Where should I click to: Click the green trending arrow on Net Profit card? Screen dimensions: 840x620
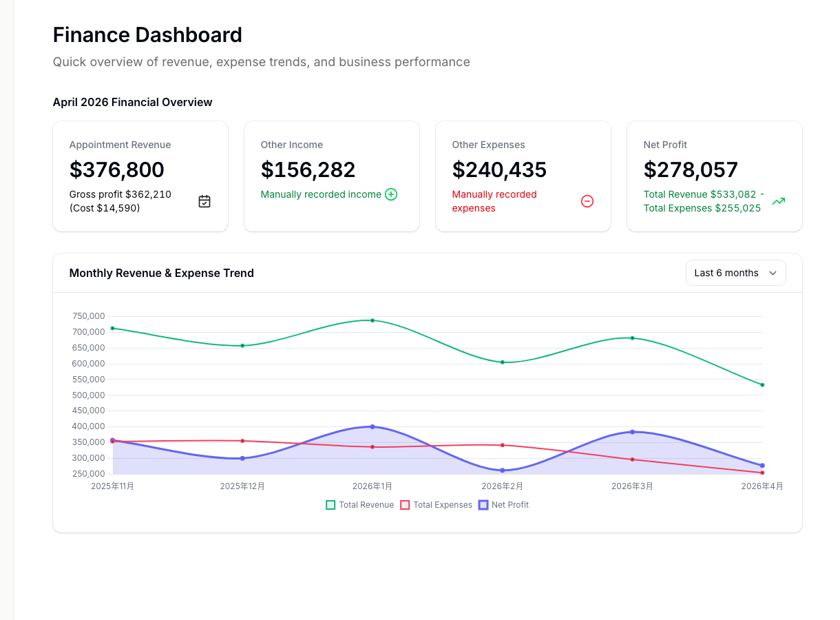point(779,201)
